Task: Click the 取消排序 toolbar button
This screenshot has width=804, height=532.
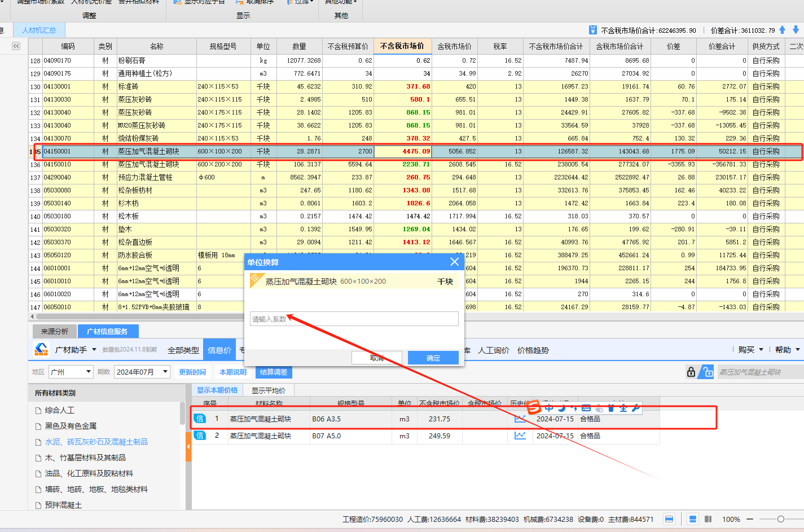Action: (254, 2)
